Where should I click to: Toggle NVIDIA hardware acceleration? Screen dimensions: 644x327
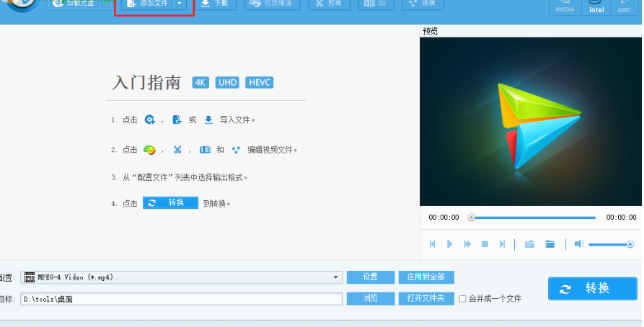tap(565, 7)
